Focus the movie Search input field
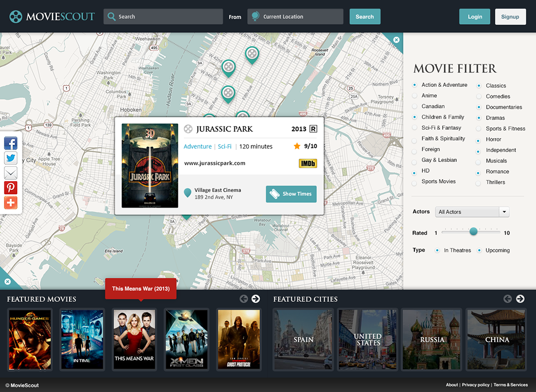 pyautogui.click(x=163, y=17)
